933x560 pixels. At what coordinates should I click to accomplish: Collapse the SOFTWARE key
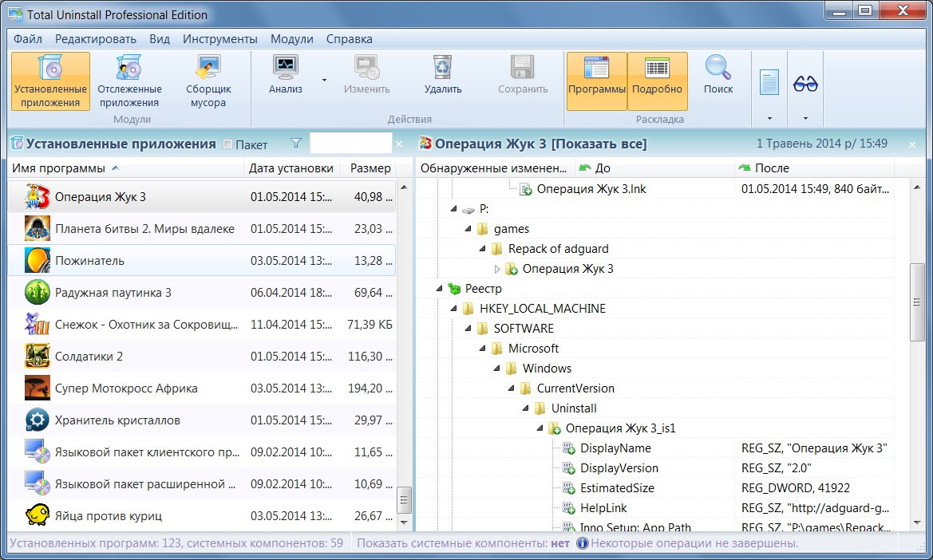tap(468, 328)
